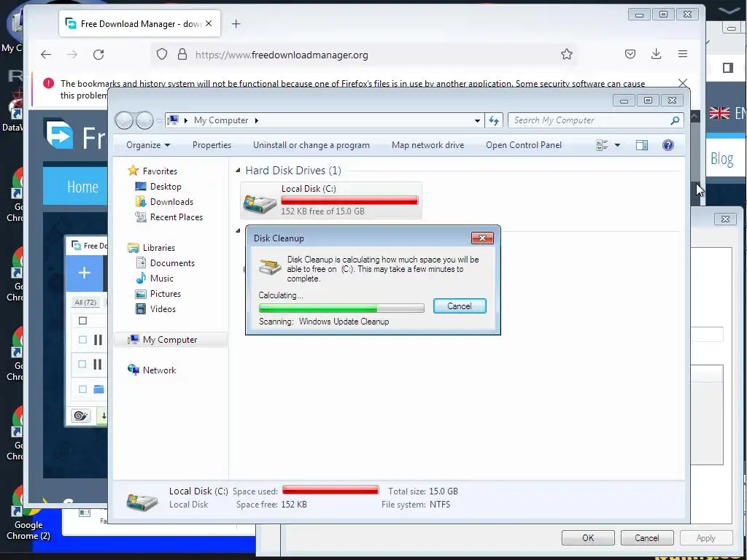Reload the Firefox page
This screenshot has height=560, width=747.
click(98, 55)
